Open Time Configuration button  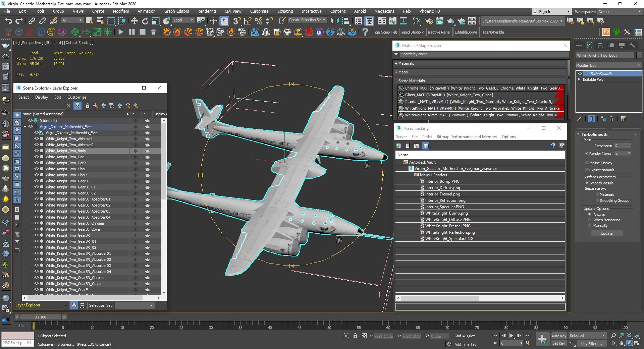click(528, 343)
